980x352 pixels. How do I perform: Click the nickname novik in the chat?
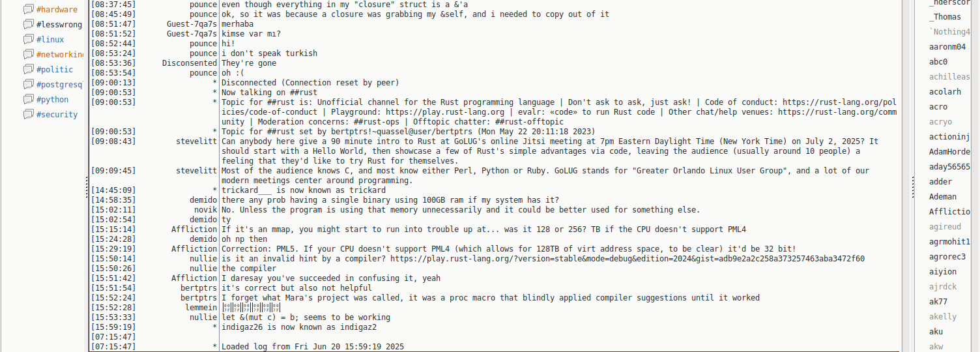tap(205, 210)
